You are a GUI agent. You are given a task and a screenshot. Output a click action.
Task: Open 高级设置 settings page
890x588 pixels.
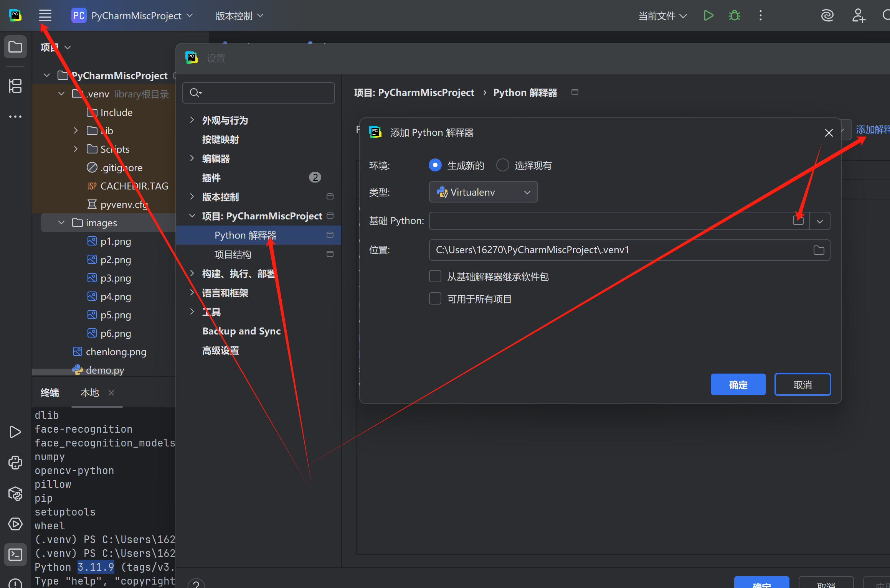pyautogui.click(x=221, y=350)
